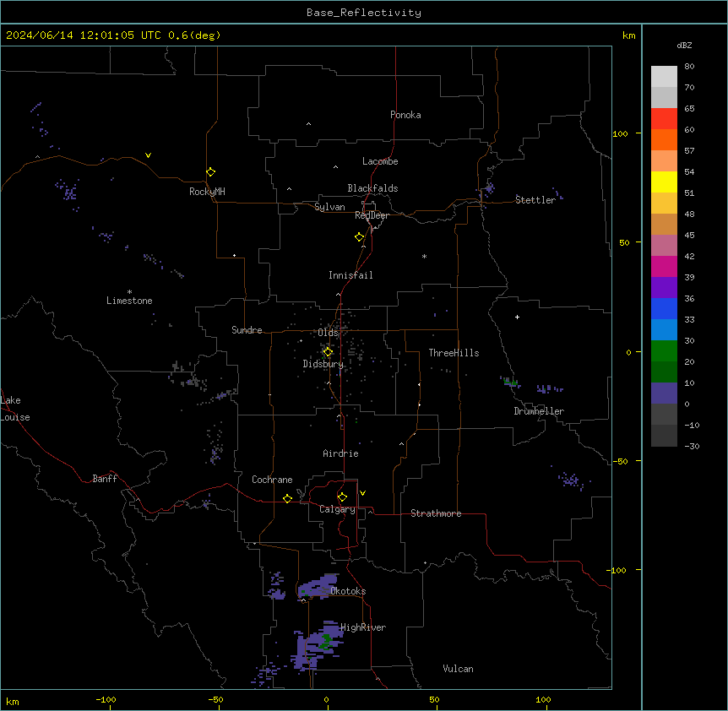Click the Lacombe town label
728x711 pixels.
(380, 161)
